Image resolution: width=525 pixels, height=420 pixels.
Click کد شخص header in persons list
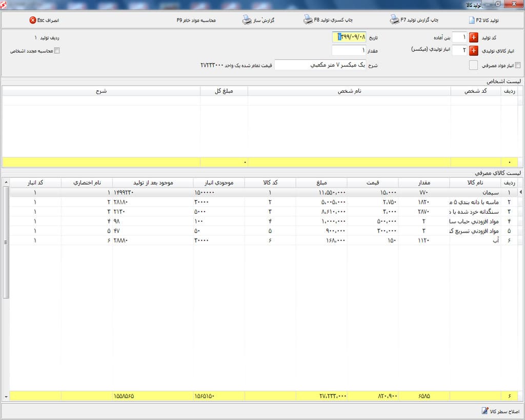point(475,91)
